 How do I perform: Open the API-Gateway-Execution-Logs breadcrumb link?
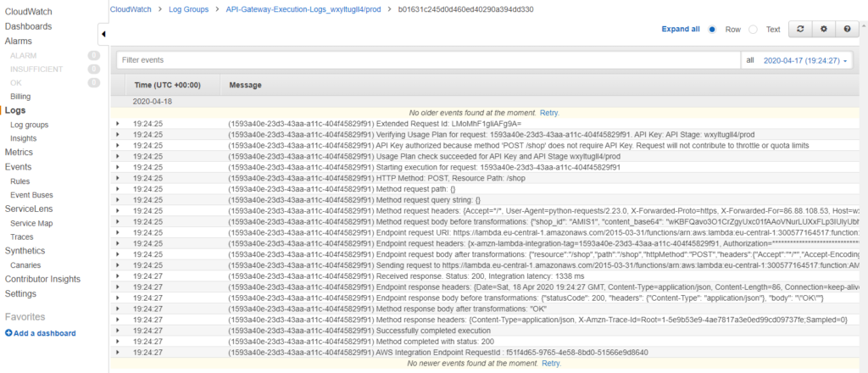pos(303,9)
